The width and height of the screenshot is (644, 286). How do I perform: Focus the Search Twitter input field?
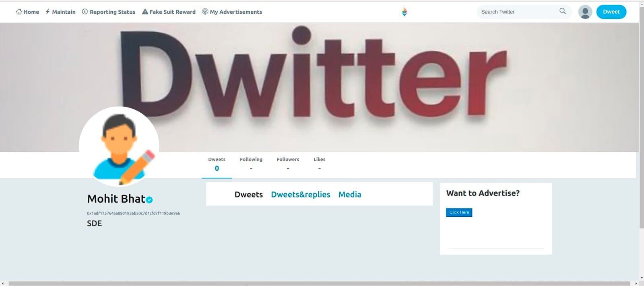pyautogui.click(x=517, y=12)
